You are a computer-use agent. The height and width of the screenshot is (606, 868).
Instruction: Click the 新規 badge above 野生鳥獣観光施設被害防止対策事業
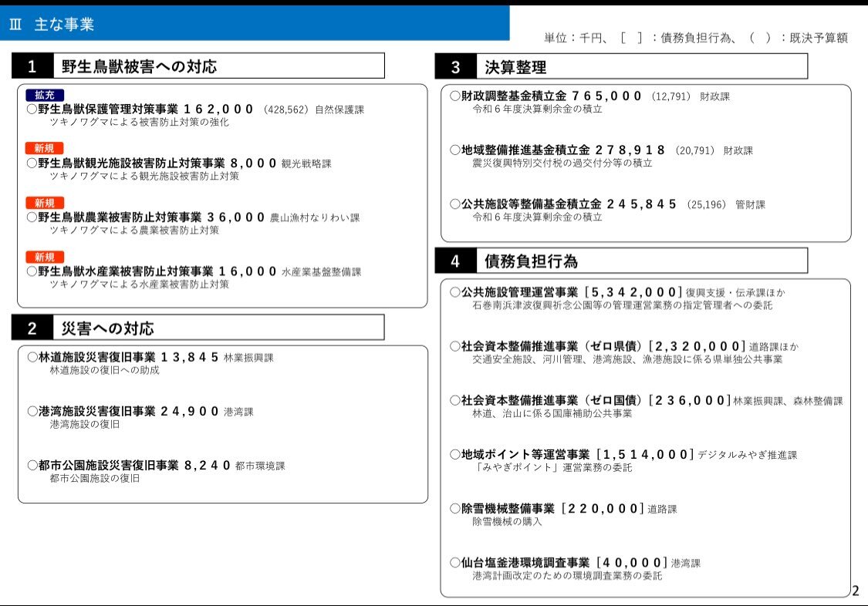click(44, 148)
